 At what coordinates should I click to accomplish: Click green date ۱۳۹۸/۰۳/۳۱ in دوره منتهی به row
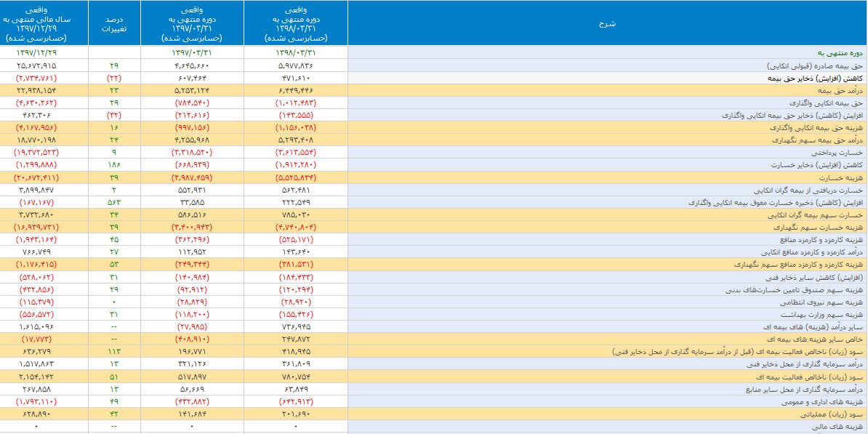point(296,53)
